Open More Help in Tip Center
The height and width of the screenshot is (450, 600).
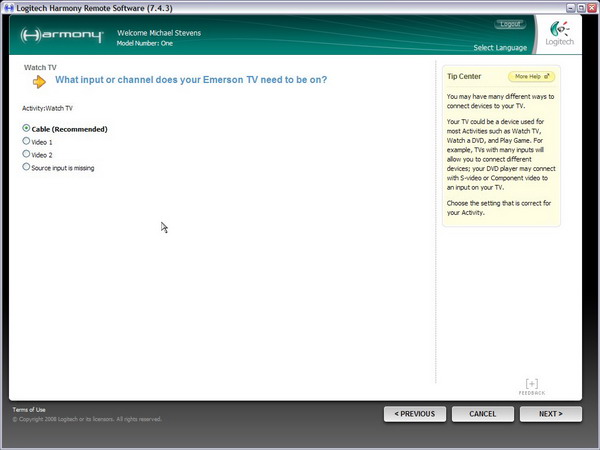point(532,77)
